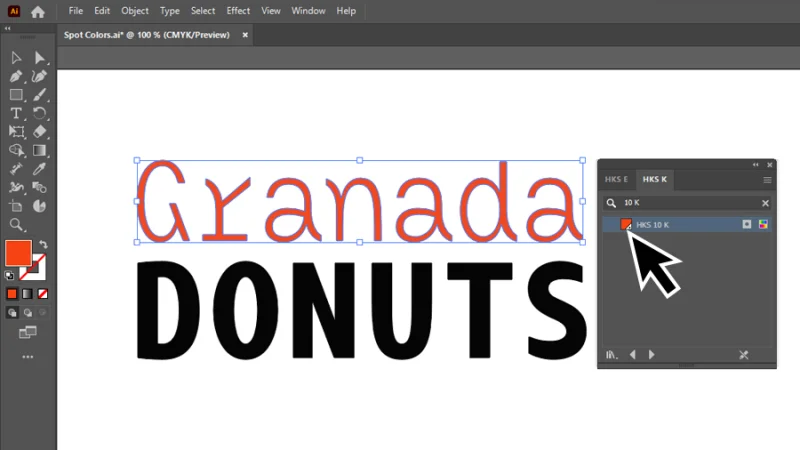
Task: Open the Object menu
Action: click(135, 11)
